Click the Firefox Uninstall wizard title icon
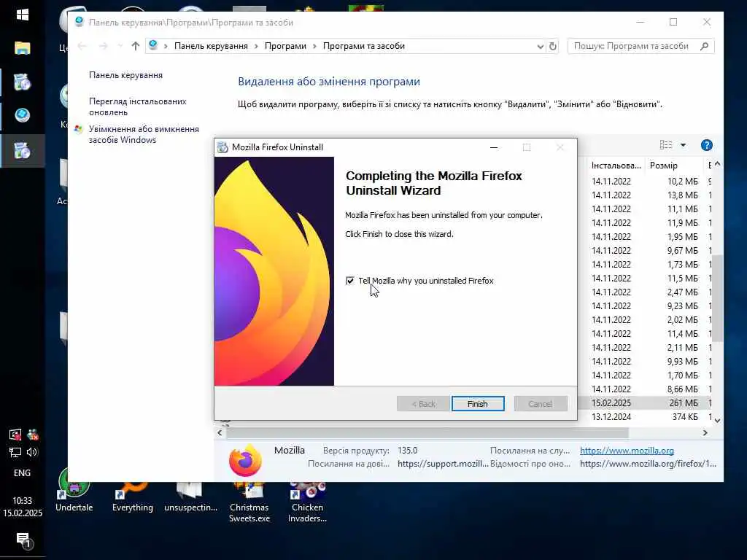 (x=222, y=147)
